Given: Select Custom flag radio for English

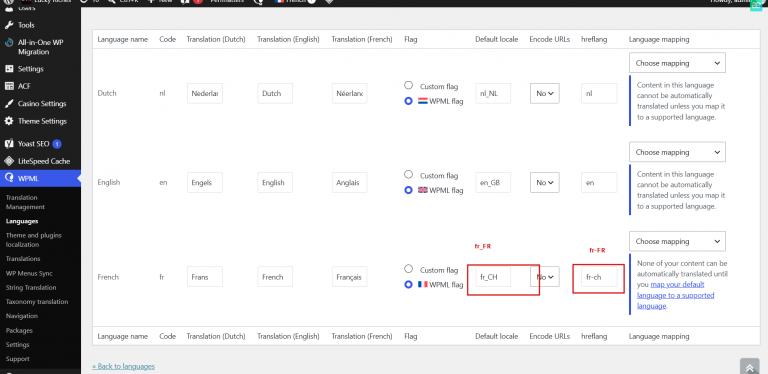Looking at the screenshot, I should click(408, 174).
